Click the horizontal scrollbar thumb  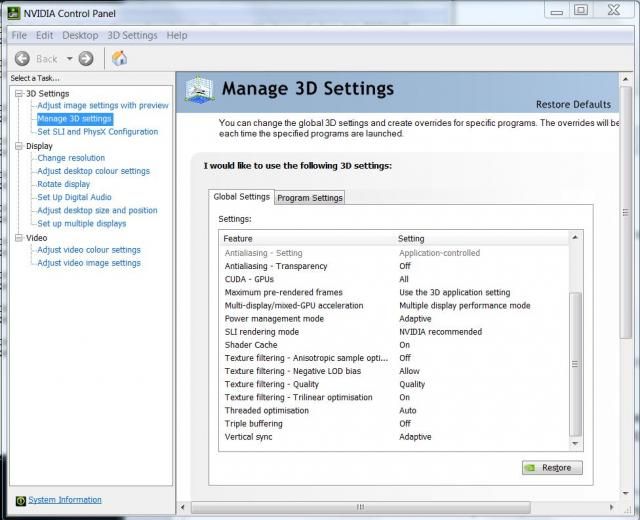pyautogui.click(x=361, y=507)
